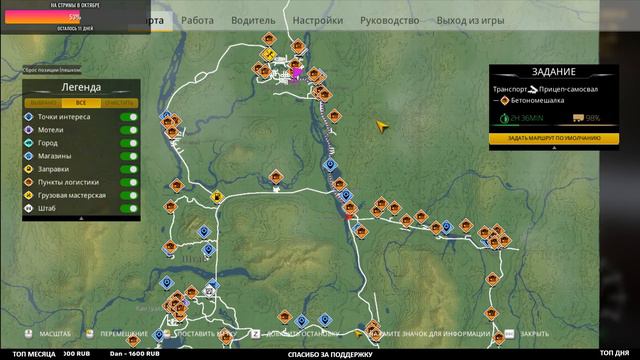Click the СПАСИБО ЗА ПОДДЕРЖКУ text
This screenshot has width=640, height=360.
click(x=330, y=355)
